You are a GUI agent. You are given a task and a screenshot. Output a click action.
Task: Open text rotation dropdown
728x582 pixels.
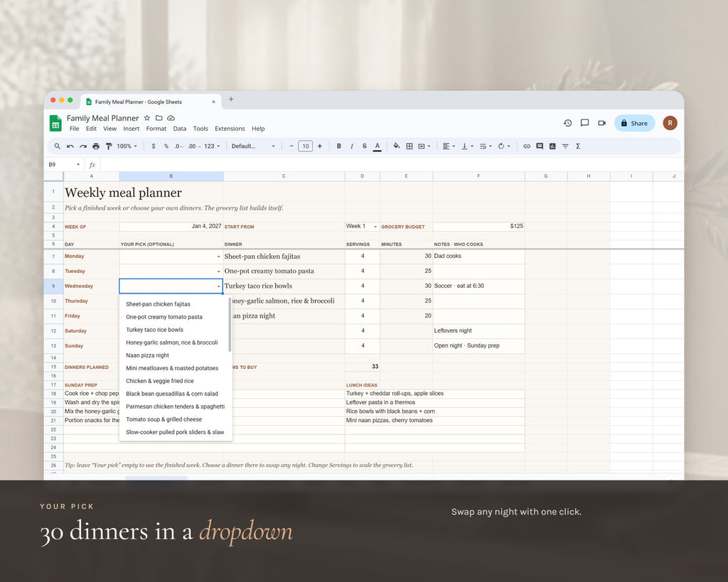point(504,146)
